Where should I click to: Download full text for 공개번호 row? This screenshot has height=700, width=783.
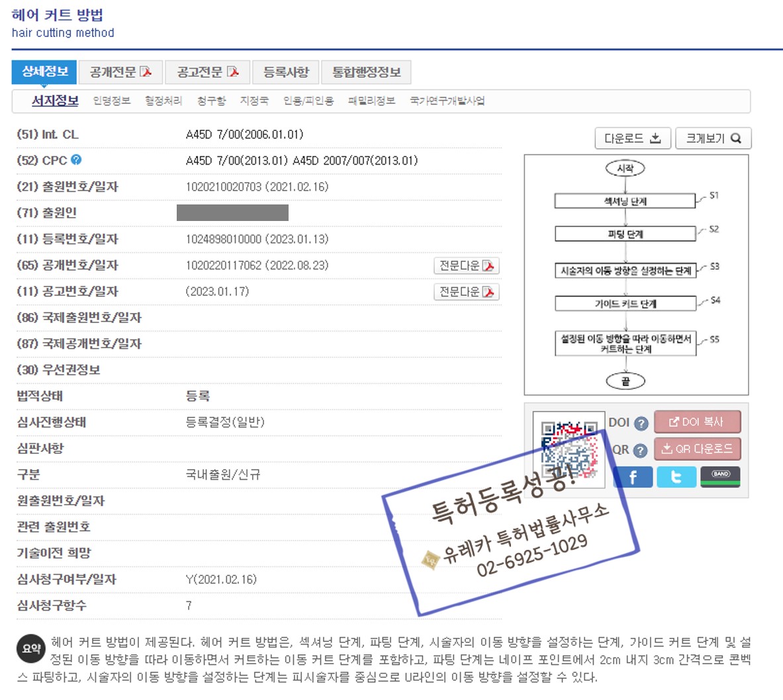466,265
